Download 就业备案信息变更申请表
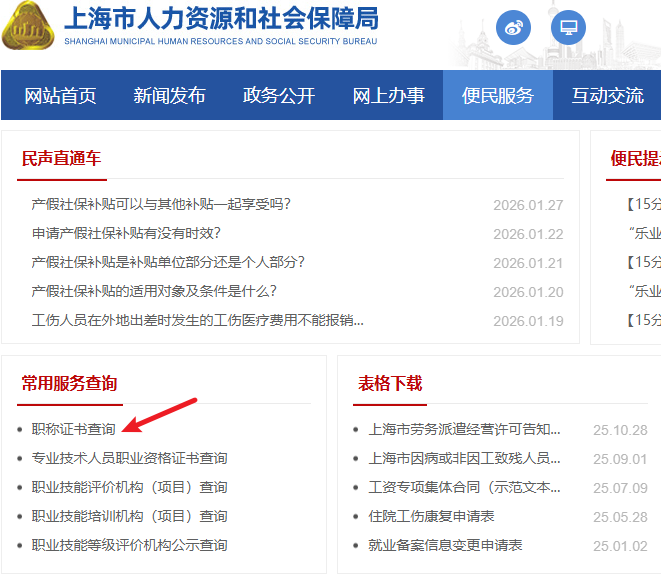Screen dimensions: 661x576 tap(445, 545)
